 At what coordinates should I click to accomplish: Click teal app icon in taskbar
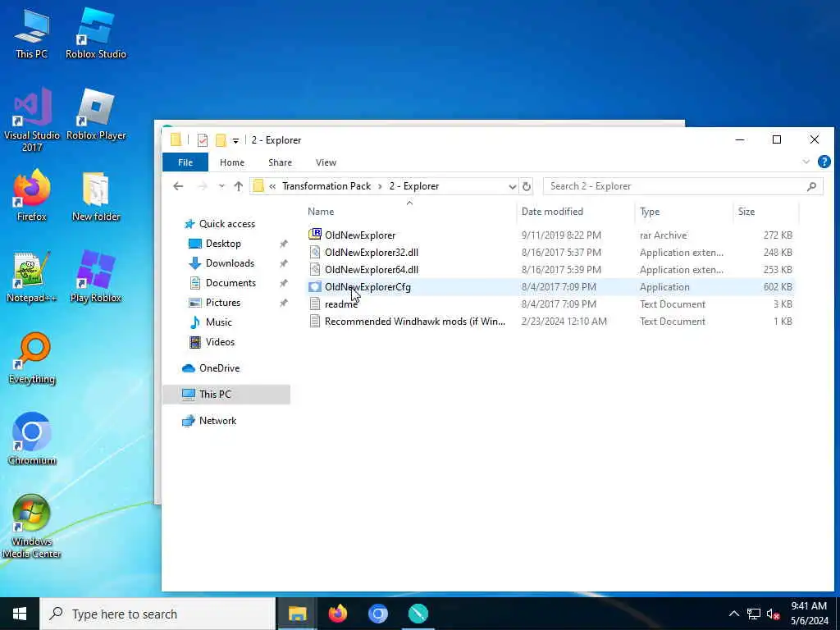click(418, 614)
